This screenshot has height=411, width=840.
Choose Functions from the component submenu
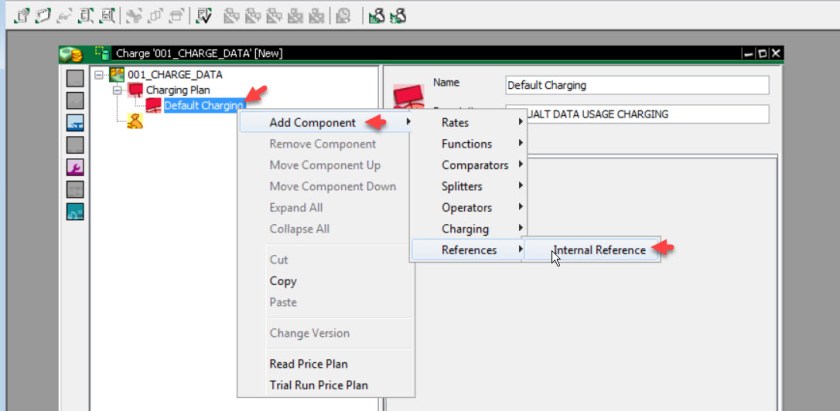pyautogui.click(x=468, y=144)
